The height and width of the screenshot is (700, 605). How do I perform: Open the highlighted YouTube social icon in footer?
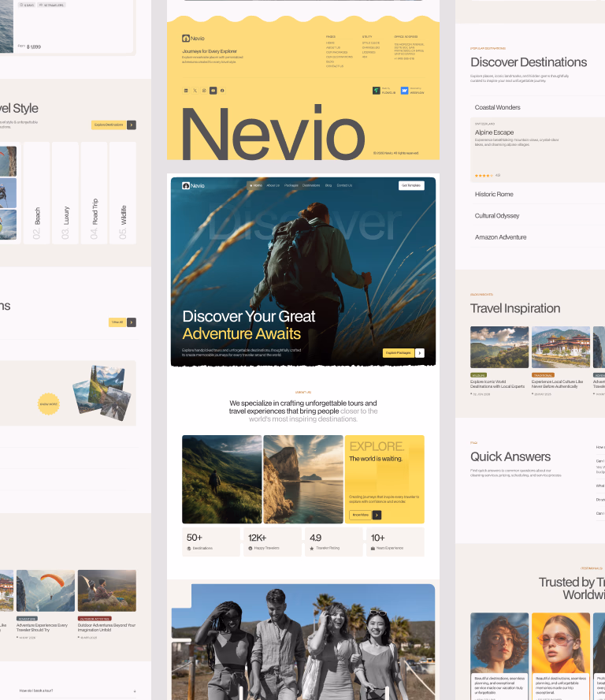point(213,91)
